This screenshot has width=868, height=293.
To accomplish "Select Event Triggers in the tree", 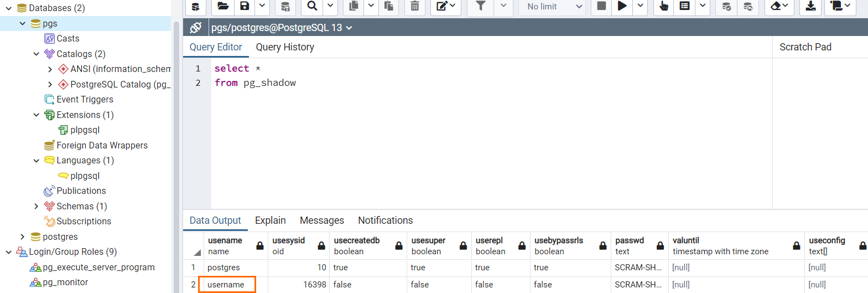I will coord(85,99).
